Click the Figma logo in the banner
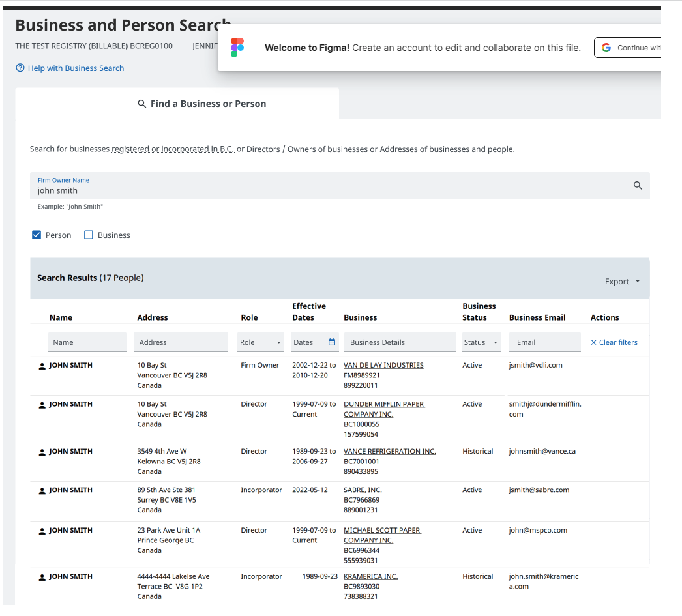The image size is (682, 616). coord(237,47)
